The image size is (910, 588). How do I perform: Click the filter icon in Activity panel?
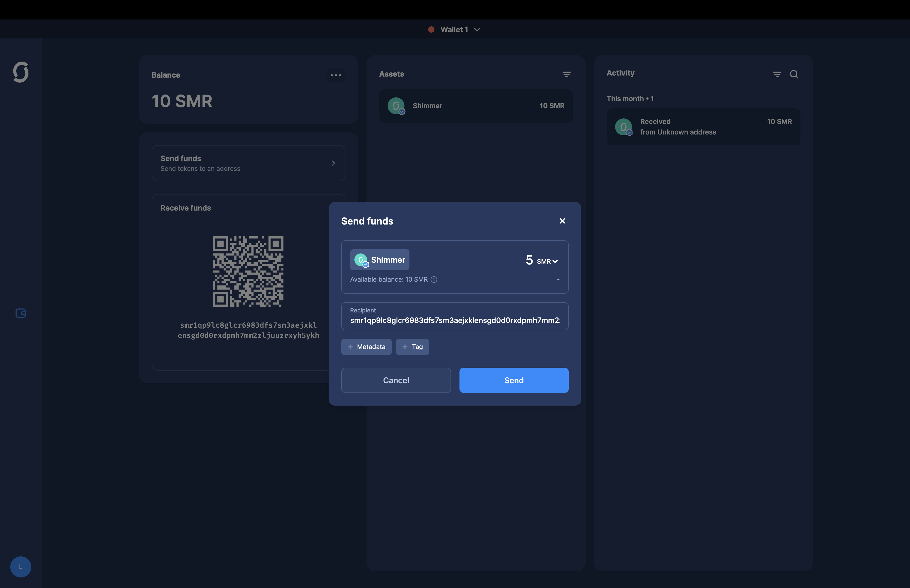pos(777,74)
